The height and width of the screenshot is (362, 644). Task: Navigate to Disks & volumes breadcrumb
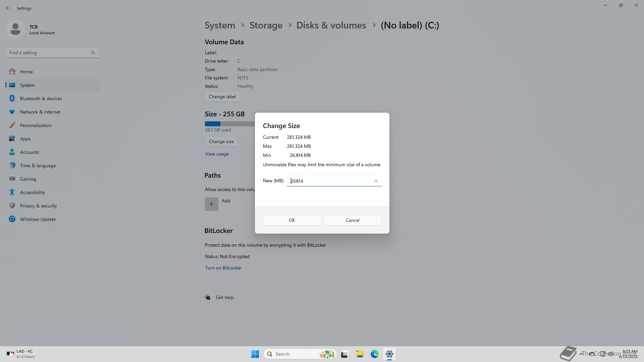pyautogui.click(x=331, y=25)
